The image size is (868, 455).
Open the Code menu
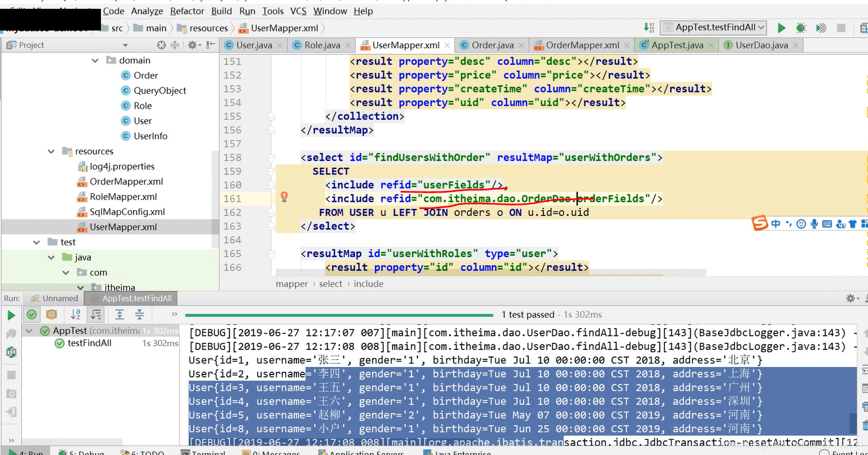click(114, 11)
